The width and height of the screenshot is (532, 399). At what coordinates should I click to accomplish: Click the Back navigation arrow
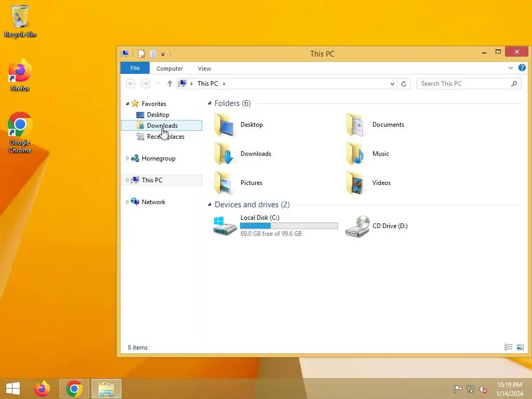(x=130, y=84)
